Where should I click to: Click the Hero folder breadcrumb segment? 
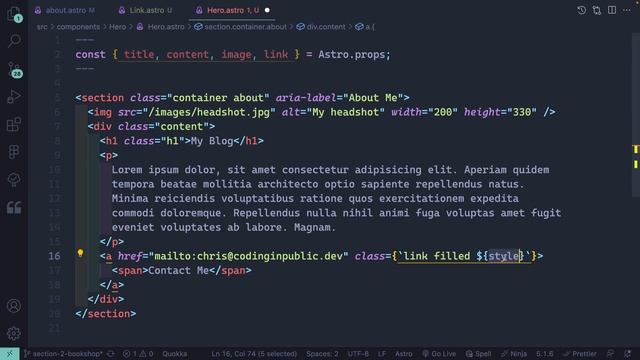tap(118, 27)
